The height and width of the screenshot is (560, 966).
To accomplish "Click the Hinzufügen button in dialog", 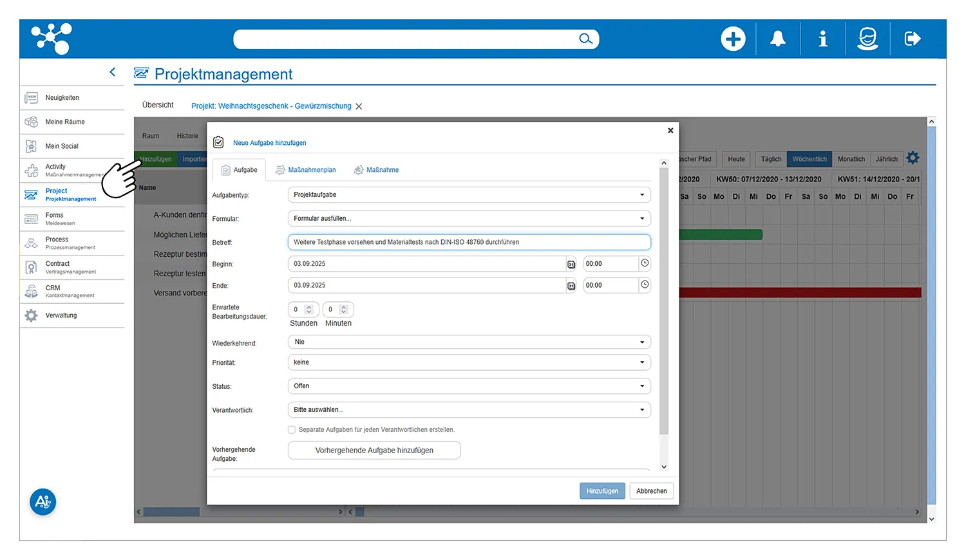I will [601, 491].
